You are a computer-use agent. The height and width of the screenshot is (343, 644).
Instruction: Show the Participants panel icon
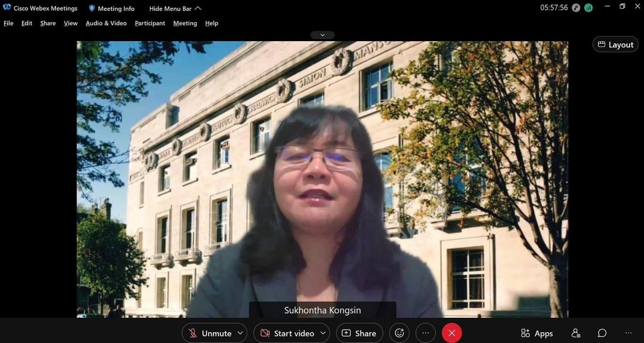[576, 333]
